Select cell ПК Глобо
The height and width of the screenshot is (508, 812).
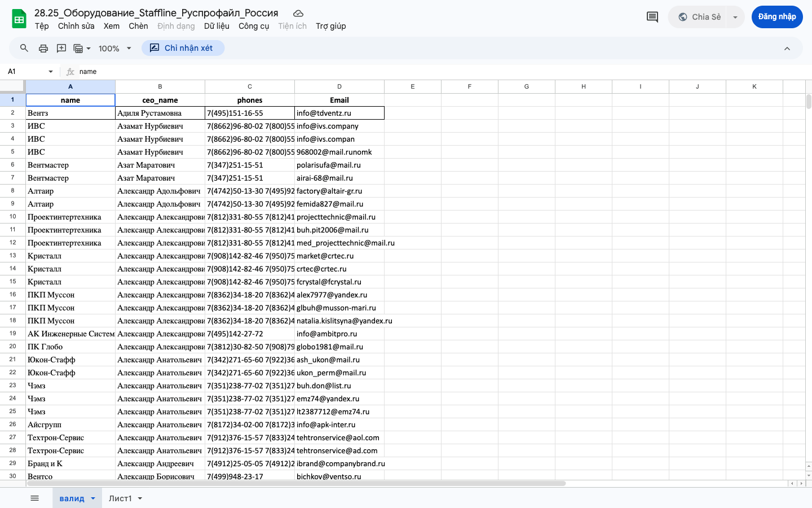pos(70,347)
